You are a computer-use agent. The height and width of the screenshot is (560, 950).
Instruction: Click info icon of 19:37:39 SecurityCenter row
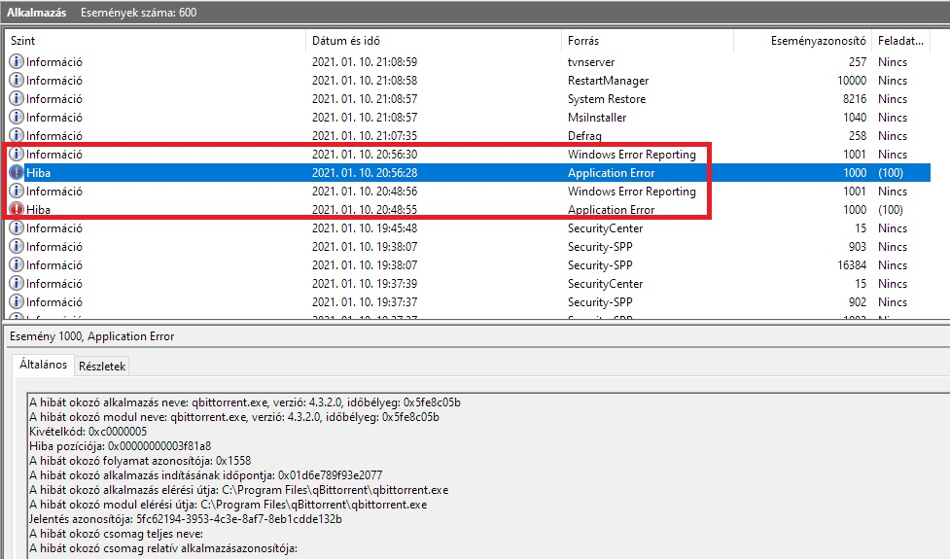17,284
